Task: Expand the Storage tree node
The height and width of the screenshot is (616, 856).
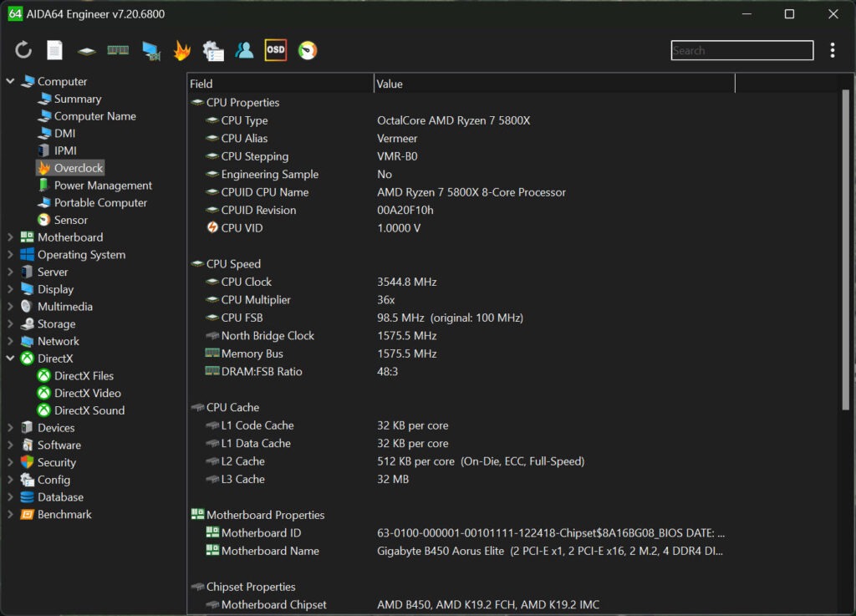Action: [10, 324]
